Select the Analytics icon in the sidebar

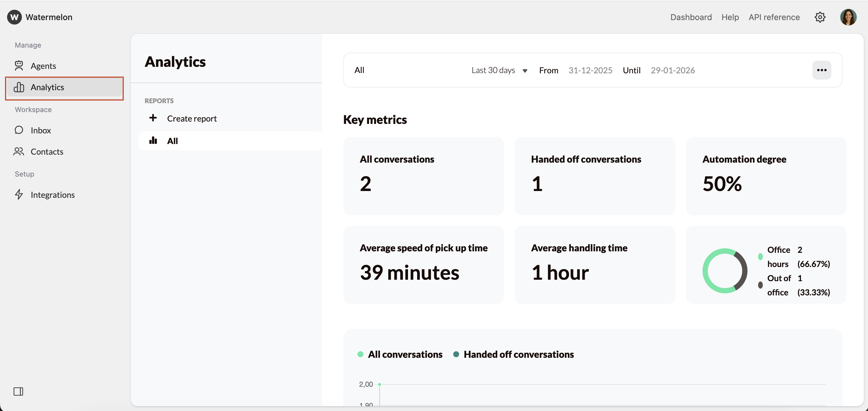[19, 87]
